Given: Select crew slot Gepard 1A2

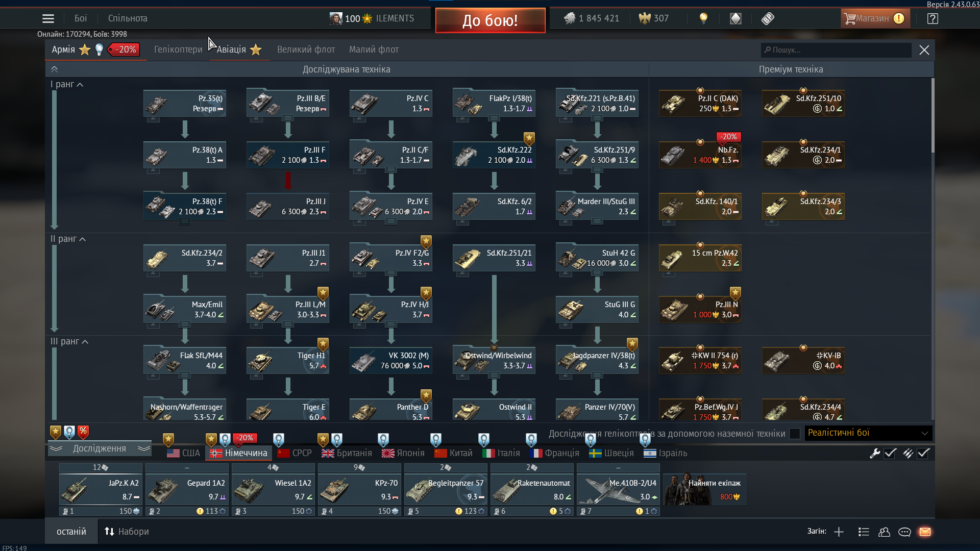Looking at the screenshot, I should [187, 489].
